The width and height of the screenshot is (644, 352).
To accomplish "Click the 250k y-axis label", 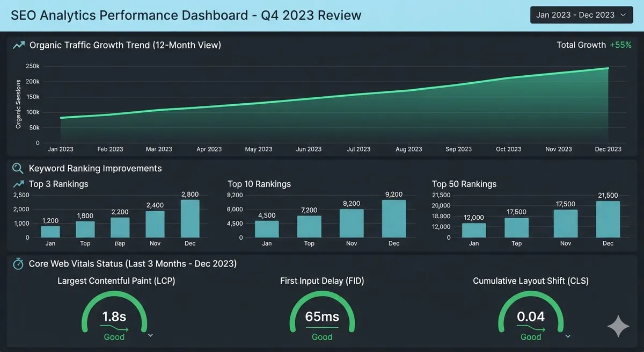I will (x=33, y=66).
